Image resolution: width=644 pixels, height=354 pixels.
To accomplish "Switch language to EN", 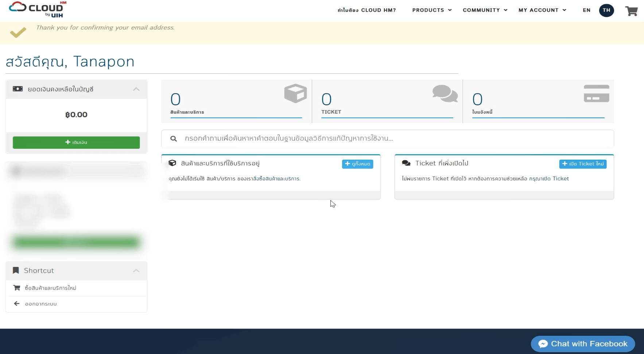I will pyautogui.click(x=586, y=10).
